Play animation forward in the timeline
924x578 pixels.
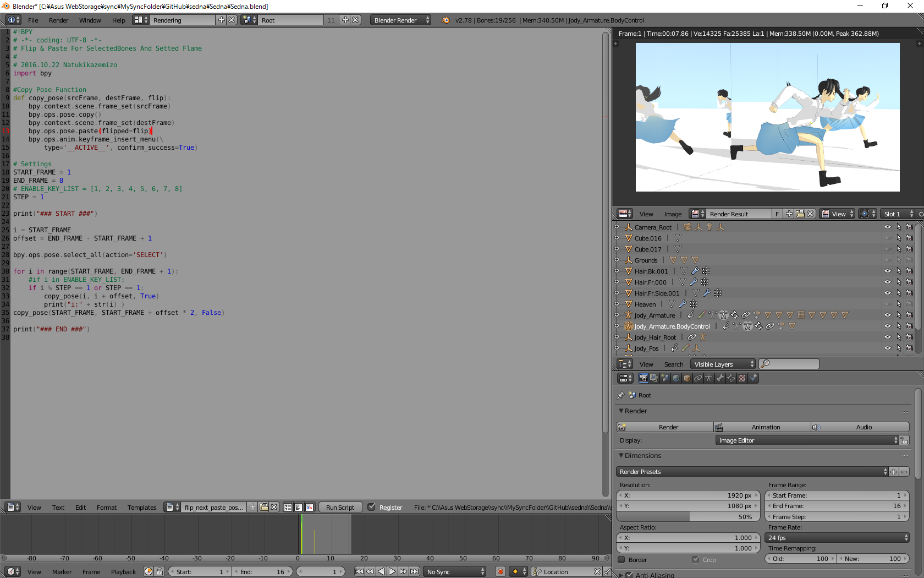coord(392,571)
